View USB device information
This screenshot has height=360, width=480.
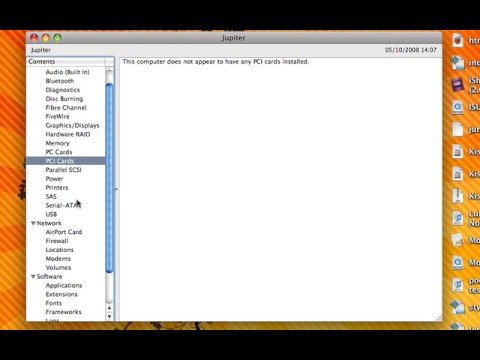tap(51, 214)
